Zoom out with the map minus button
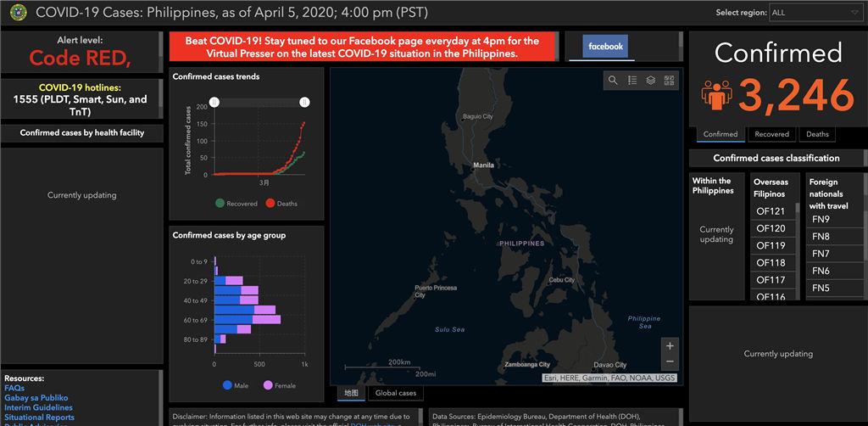This screenshot has width=868, height=426. [670, 362]
